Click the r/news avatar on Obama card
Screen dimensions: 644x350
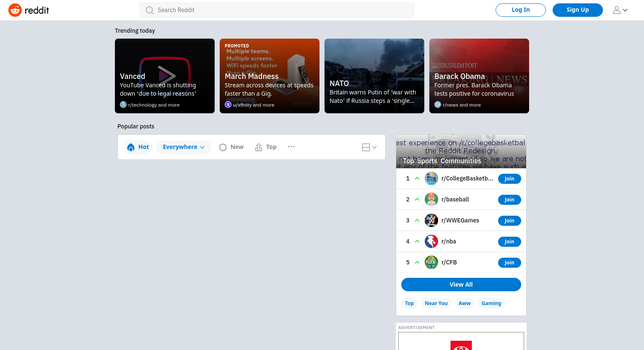click(438, 104)
